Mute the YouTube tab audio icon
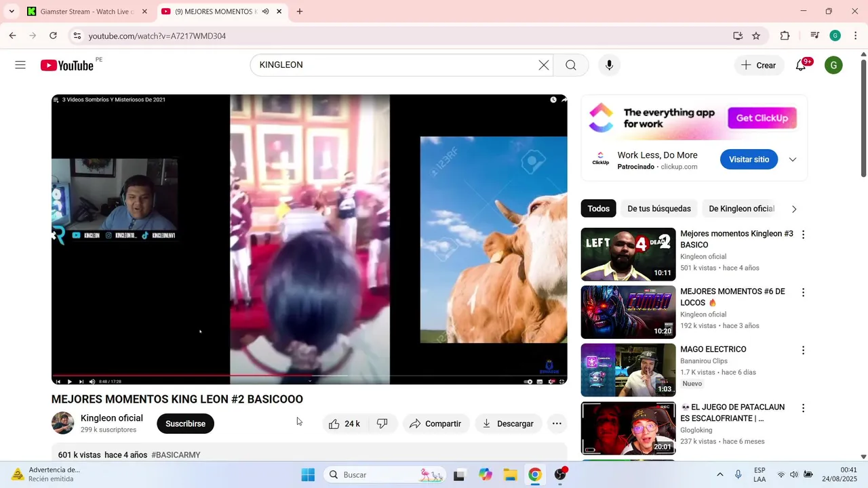 pos(265,12)
